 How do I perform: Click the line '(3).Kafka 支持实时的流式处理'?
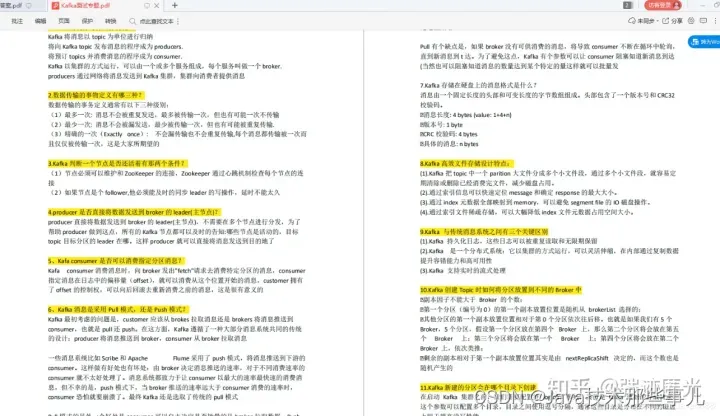(x=463, y=271)
